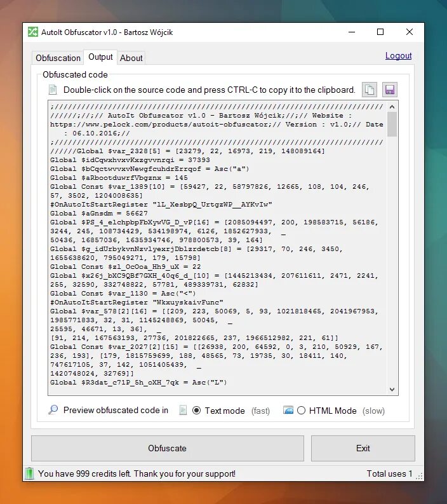Select the HTML Mode radio button
Screen dimensions: 447x504
pos(301,411)
